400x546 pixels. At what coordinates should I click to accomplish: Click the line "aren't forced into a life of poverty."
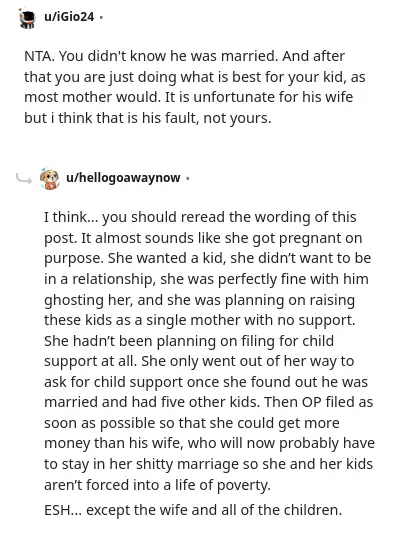point(157,485)
